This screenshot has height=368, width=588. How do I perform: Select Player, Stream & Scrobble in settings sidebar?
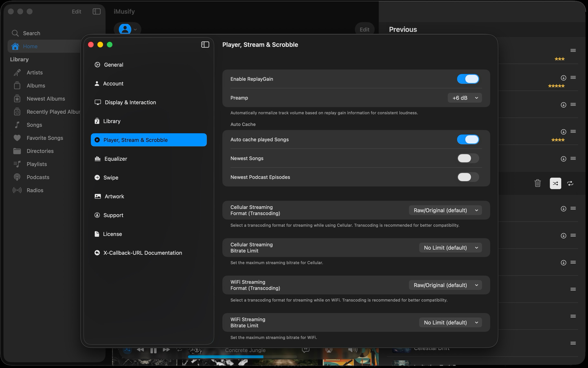(149, 140)
